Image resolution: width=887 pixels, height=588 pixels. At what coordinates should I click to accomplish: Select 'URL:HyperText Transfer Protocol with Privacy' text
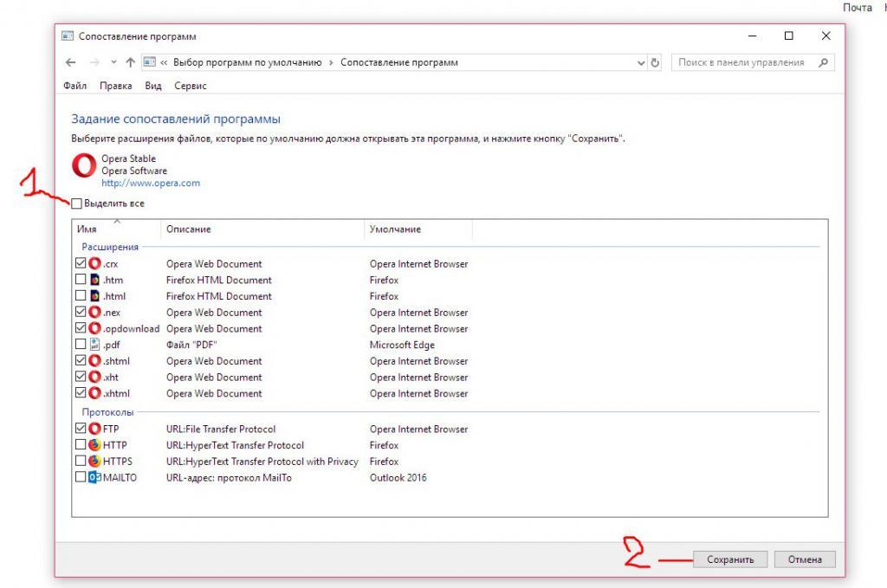pos(262,462)
